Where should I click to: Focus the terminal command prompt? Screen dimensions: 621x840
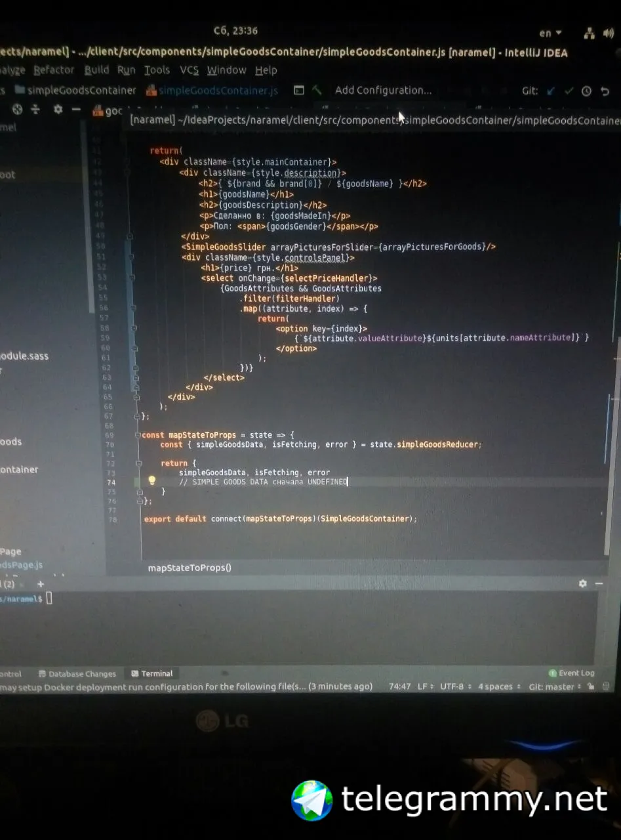tap(49, 598)
